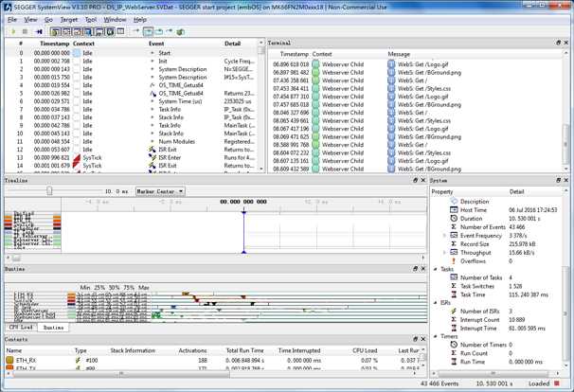The image size is (574, 392).
Task: Click the teal toolbar icon after auto-scroll
Action: [x=159, y=31]
